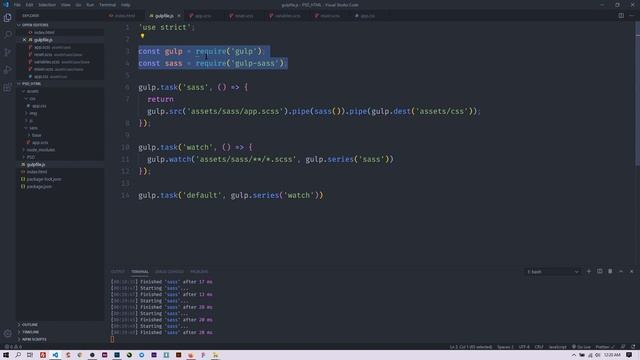Switch to the Problems panel tab
The image size is (640, 360).
(199, 271)
